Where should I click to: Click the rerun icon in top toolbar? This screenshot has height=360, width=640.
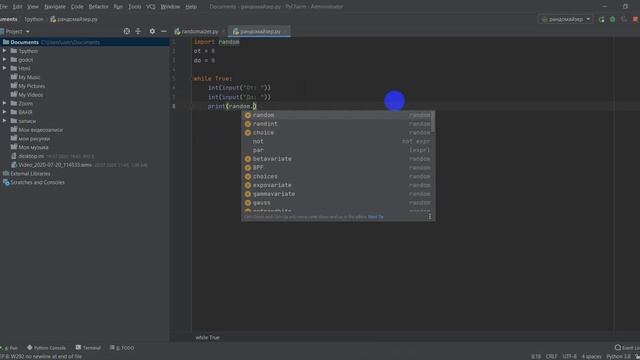point(601,19)
